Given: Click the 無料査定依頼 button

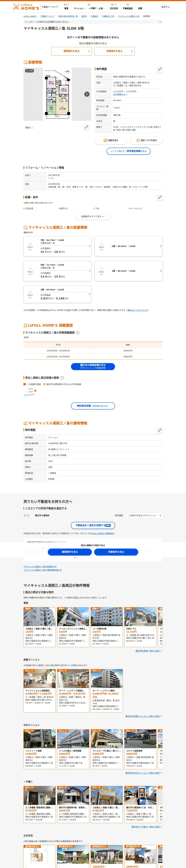Looking at the screenshot, I should click(93, 406).
